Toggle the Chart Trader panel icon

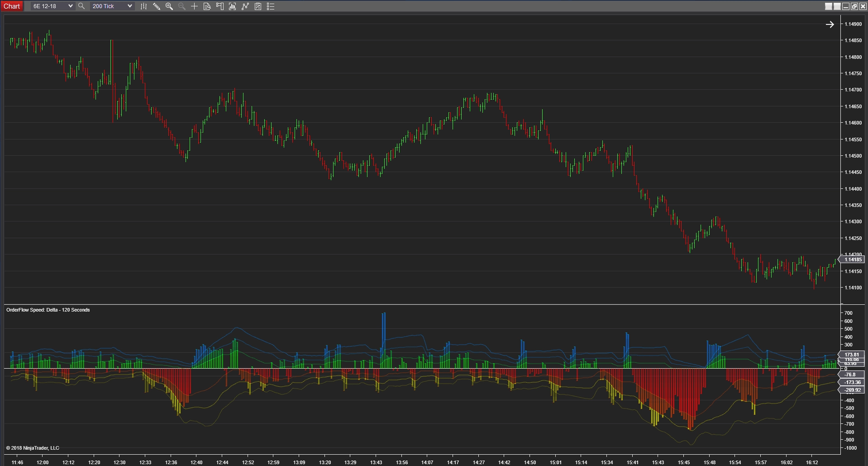(219, 6)
